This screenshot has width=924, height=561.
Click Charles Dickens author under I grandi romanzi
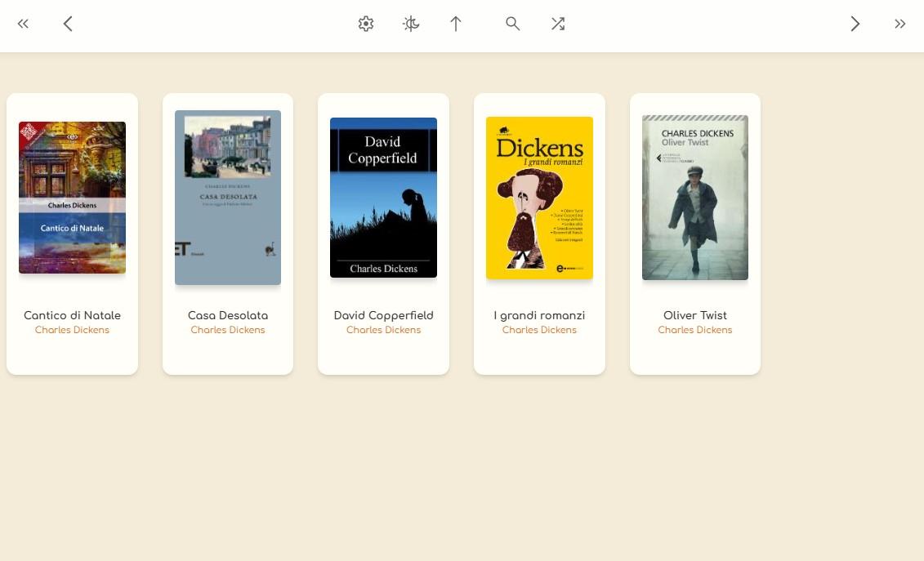539,330
